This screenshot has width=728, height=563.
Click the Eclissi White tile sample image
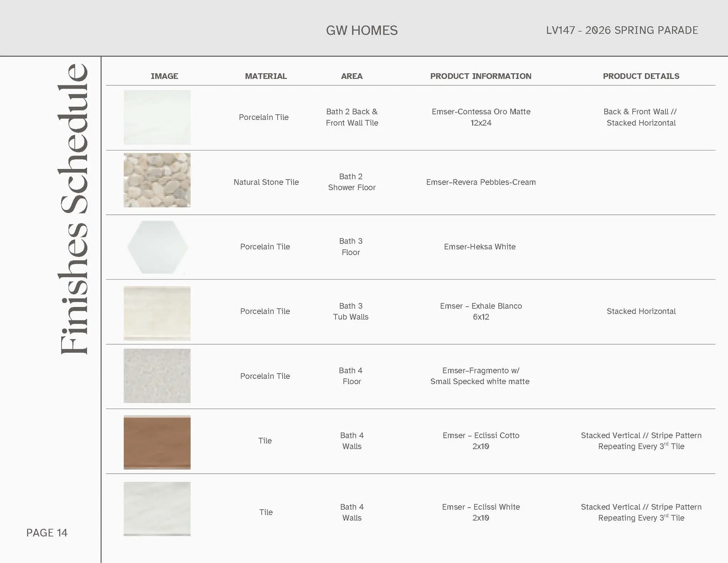pos(157,509)
